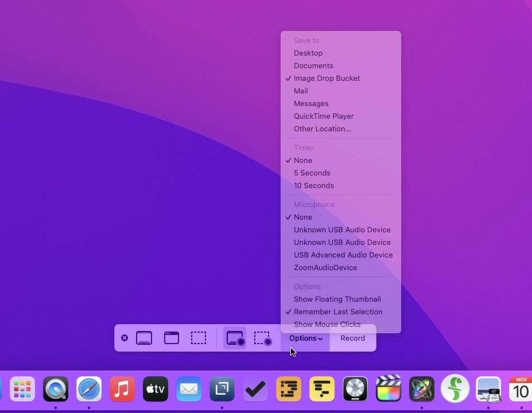Choose the Record Selected Portion tool

click(x=262, y=338)
